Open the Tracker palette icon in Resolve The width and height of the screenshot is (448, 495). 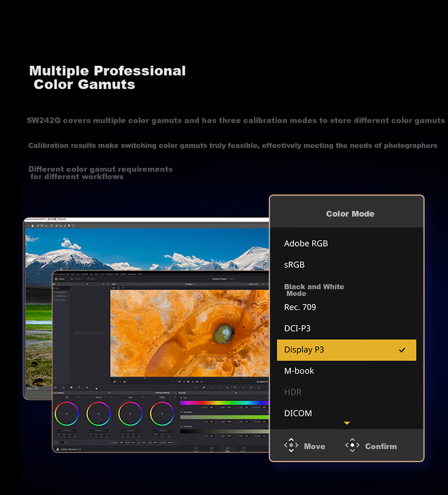pyautogui.click(x=219, y=387)
